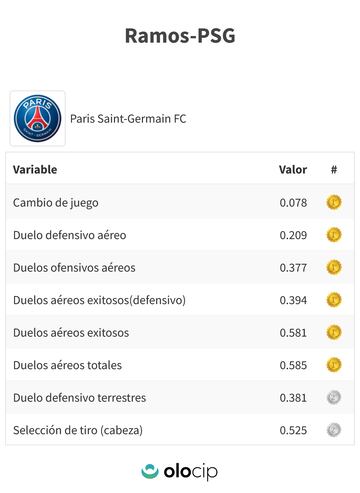Click the gold medal in the 0.581 row
This screenshot has height=493, width=360.
334,332
